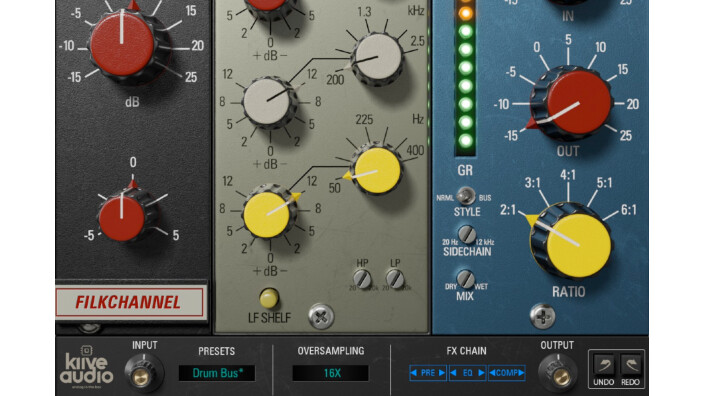Click the FILKCHANNEL name plate
704x396 pixels.
coord(129,302)
